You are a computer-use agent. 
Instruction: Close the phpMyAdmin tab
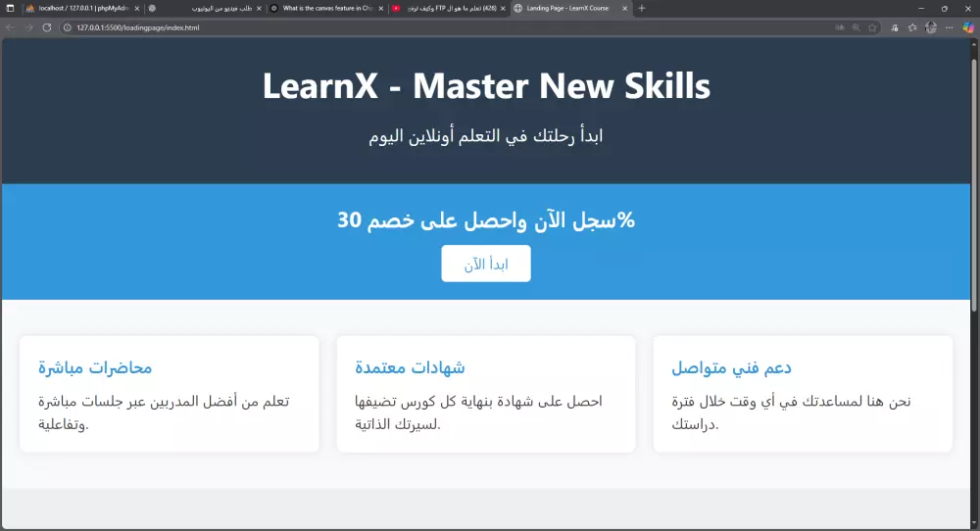point(137,9)
